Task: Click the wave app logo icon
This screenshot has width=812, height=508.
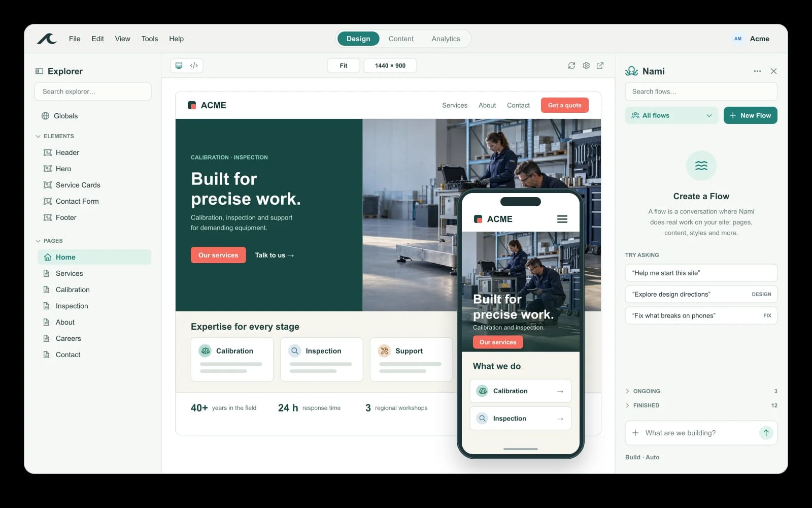Action: [x=47, y=39]
